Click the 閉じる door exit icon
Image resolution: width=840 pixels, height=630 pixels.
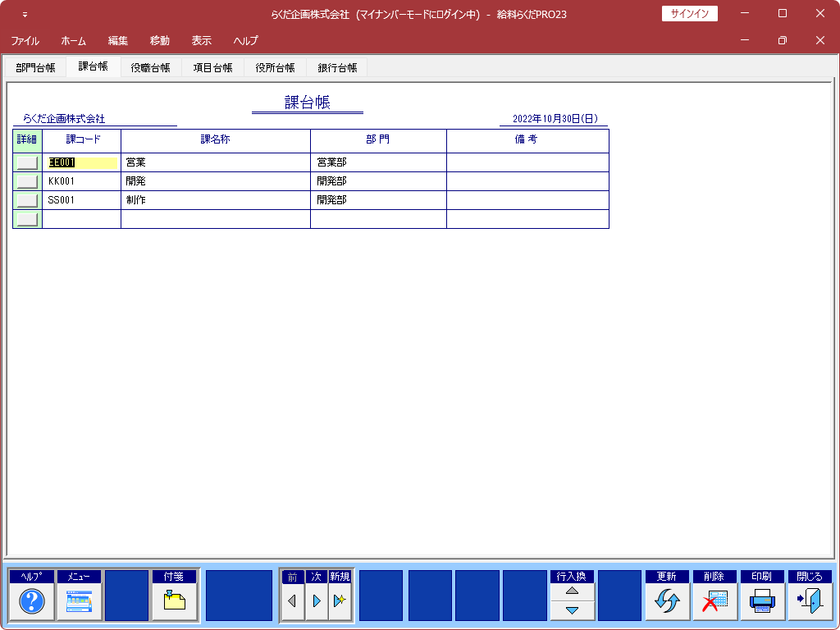[x=810, y=601]
